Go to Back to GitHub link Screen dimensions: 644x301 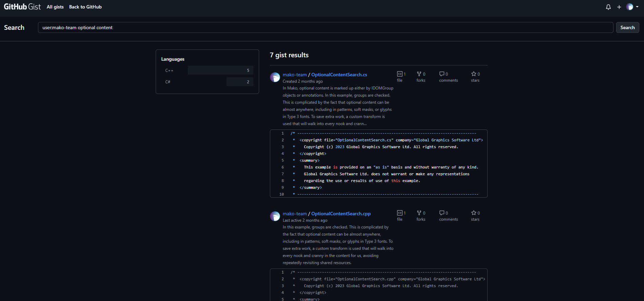85,7
